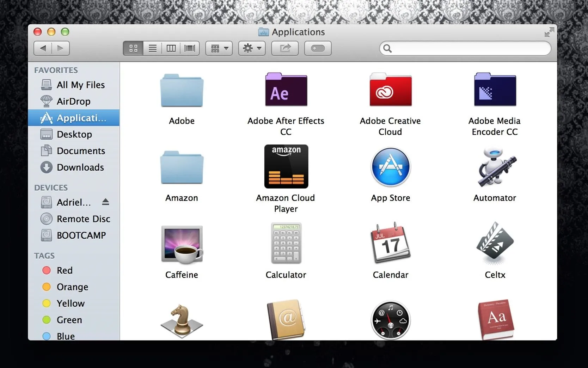Go forward with the right arrow

click(x=61, y=48)
